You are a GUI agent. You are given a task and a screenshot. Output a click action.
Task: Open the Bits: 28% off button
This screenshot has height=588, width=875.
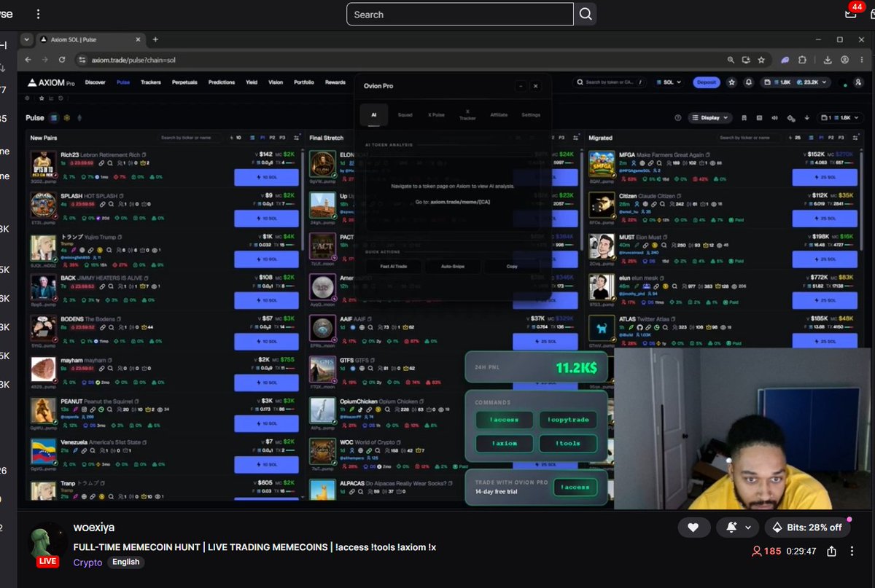807,528
